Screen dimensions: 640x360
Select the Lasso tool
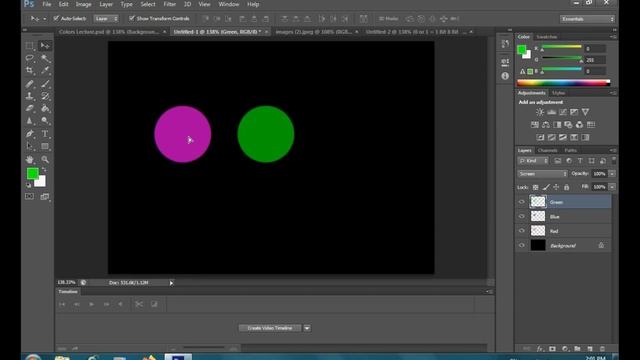pos(29,58)
